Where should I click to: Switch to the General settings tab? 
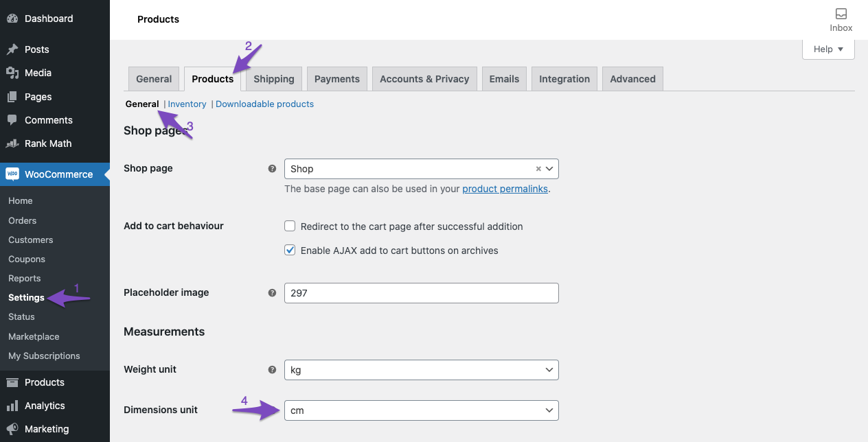pos(154,79)
